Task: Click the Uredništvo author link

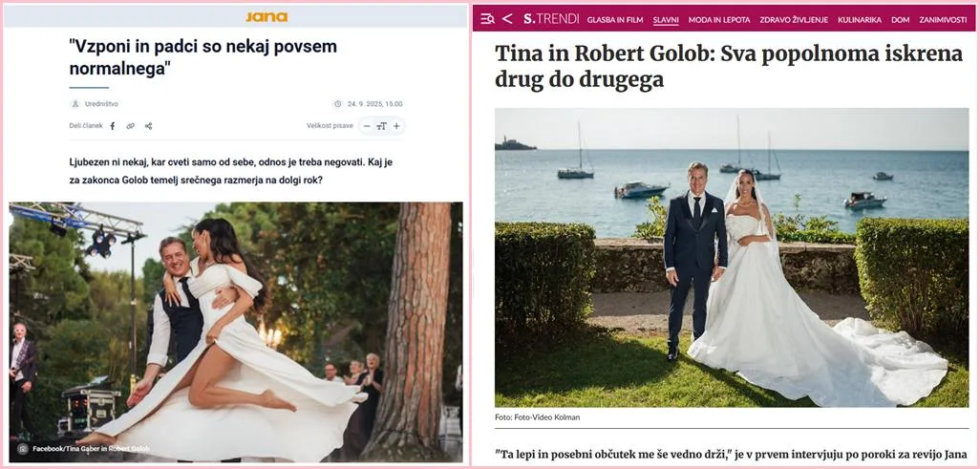Action: (101, 104)
